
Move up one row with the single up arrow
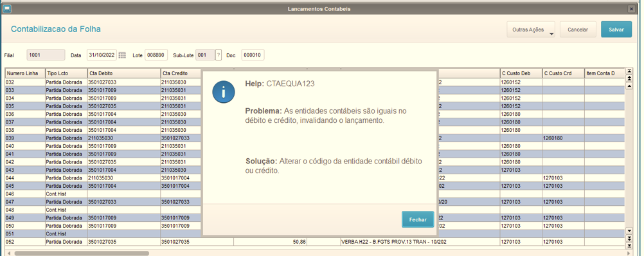(x=629, y=86)
